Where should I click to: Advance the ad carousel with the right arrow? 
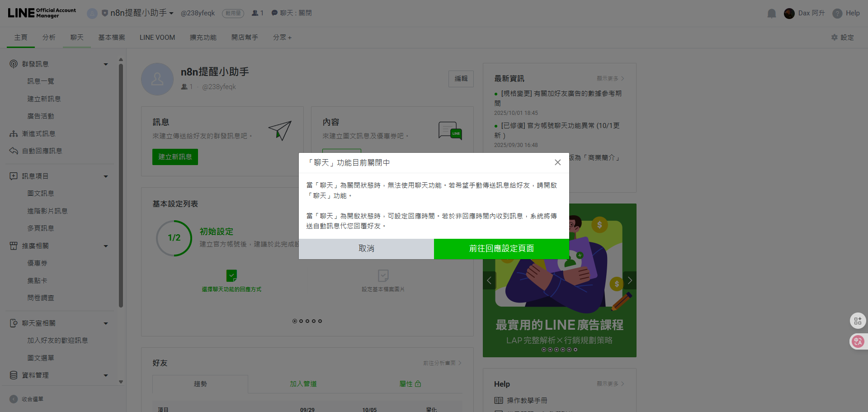[x=629, y=280]
